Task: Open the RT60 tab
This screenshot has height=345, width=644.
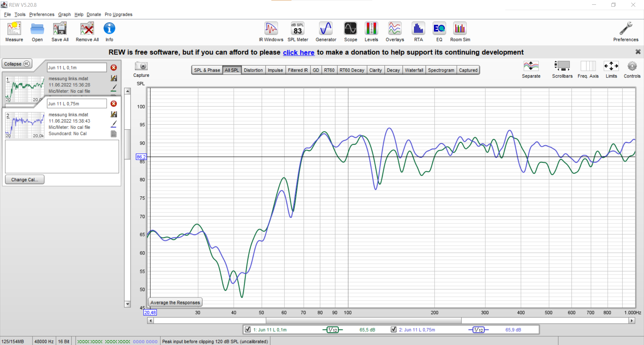Action: point(329,70)
